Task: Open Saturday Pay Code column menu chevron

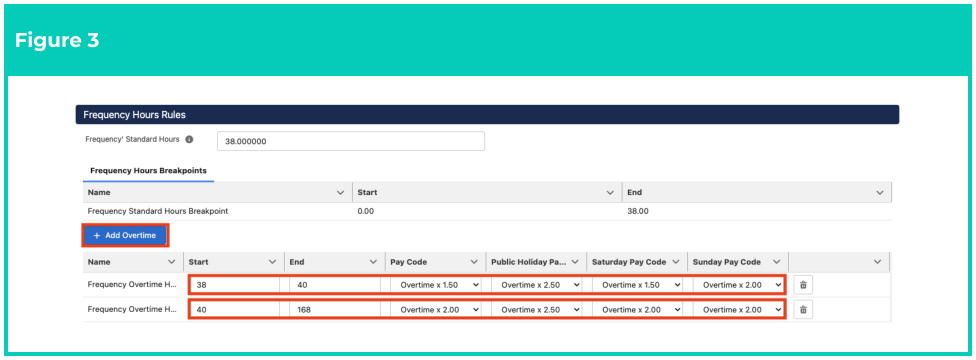Action: (675, 262)
